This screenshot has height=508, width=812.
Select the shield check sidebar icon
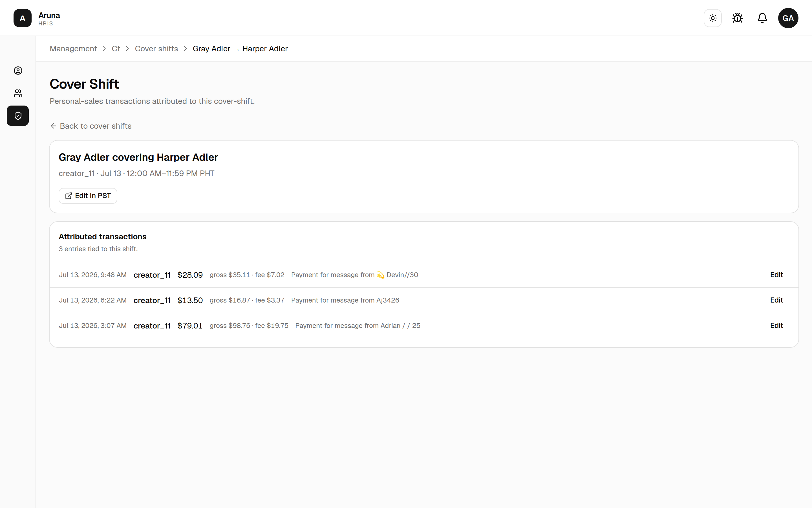click(18, 116)
